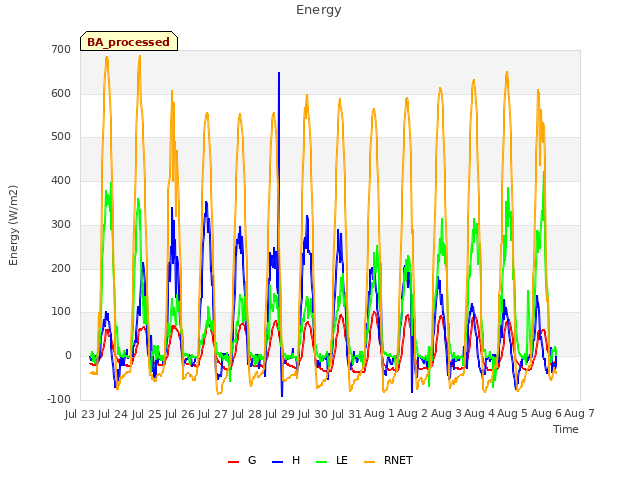Click x-axis label Jul 27

tap(213, 414)
